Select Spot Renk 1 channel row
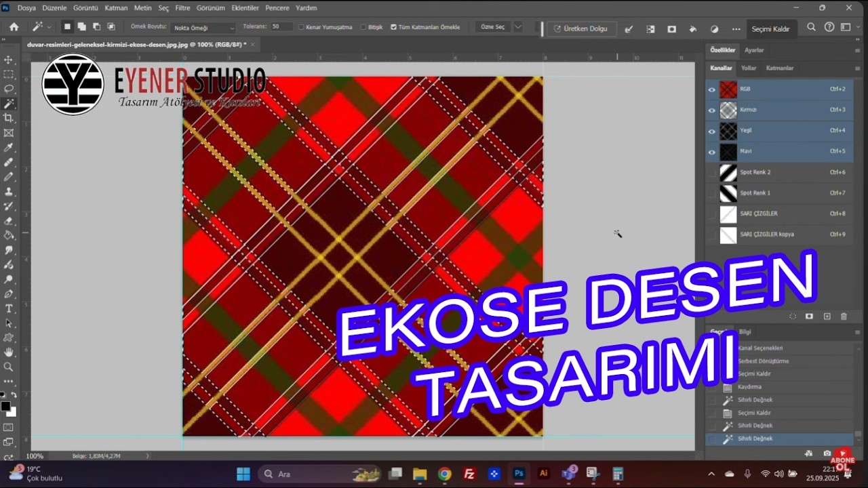The width and height of the screenshot is (868, 488). 780,193
